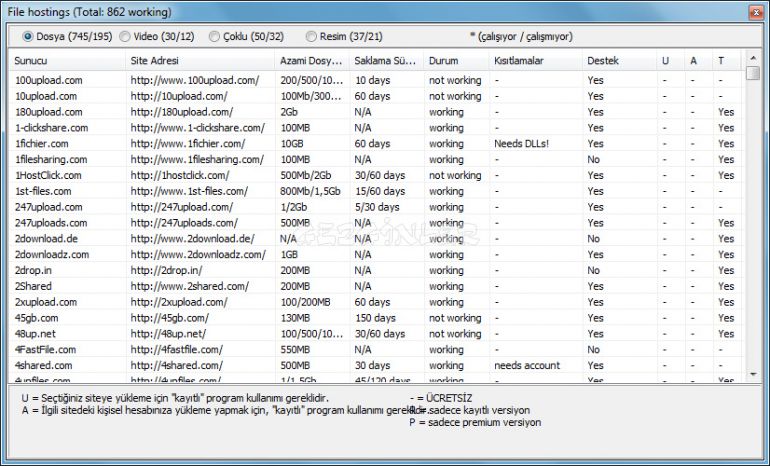This screenshot has height=466, width=770.
Task: Click the 100/200MB size cell
Action: (305, 302)
